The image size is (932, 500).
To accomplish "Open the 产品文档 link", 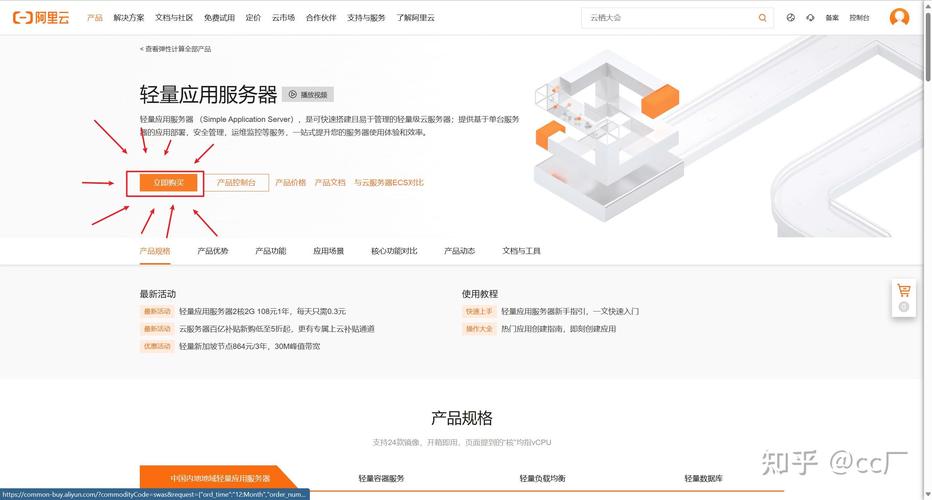I will coord(330,183).
